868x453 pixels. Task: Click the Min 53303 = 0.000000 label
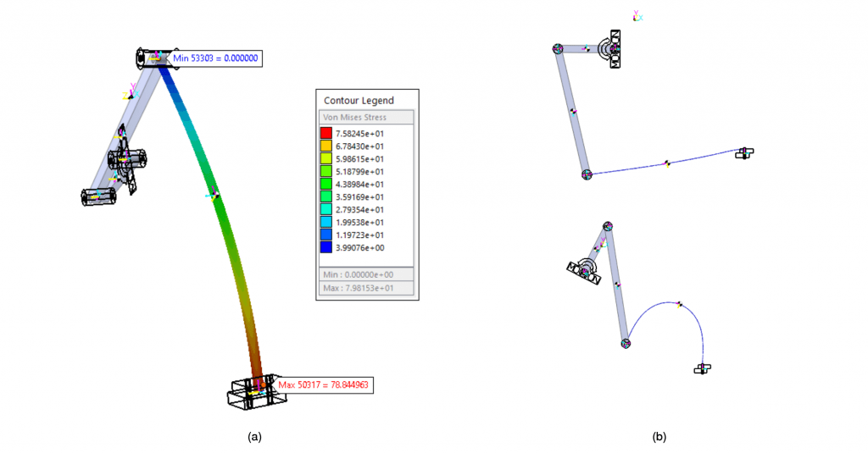click(x=215, y=58)
